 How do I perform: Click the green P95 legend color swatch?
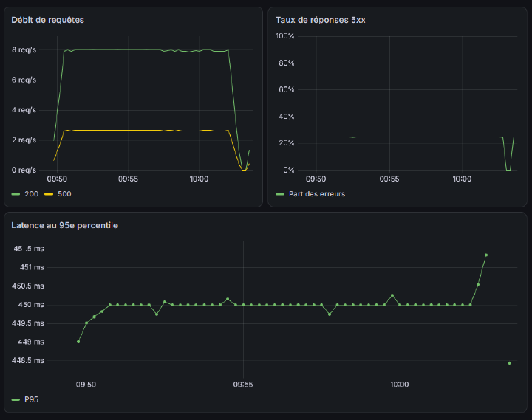click(x=16, y=399)
